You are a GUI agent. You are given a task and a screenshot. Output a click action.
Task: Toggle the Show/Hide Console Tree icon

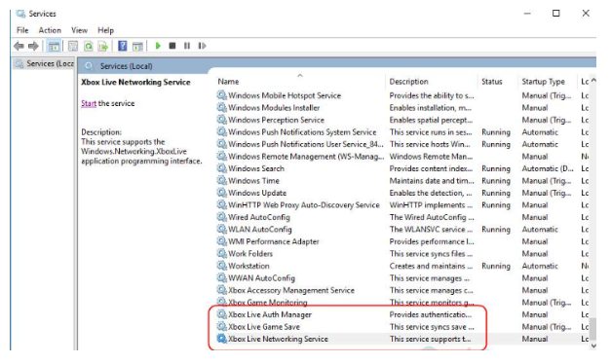(x=54, y=47)
